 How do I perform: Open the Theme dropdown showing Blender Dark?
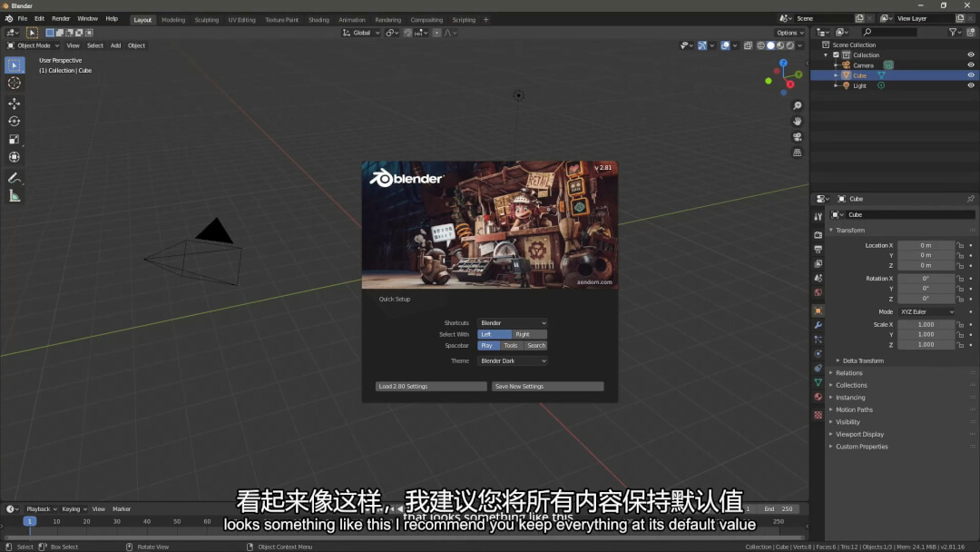(513, 361)
